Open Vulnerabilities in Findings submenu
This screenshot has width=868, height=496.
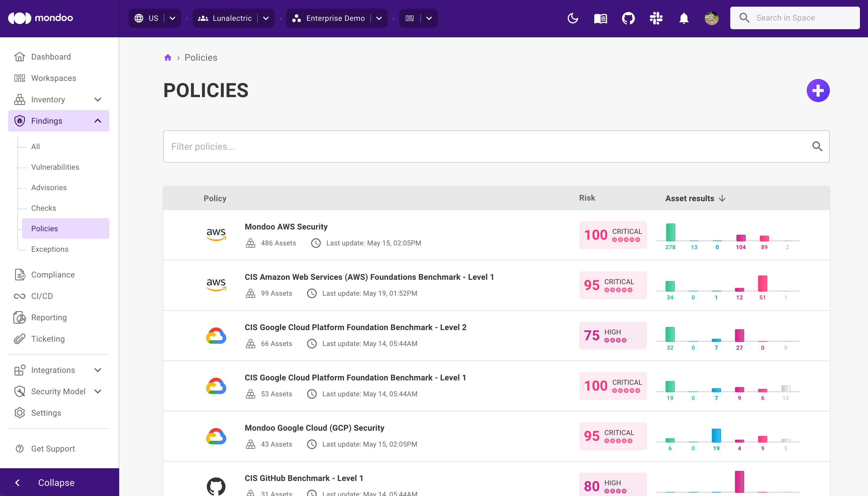pyautogui.click(x=55, y=167)
